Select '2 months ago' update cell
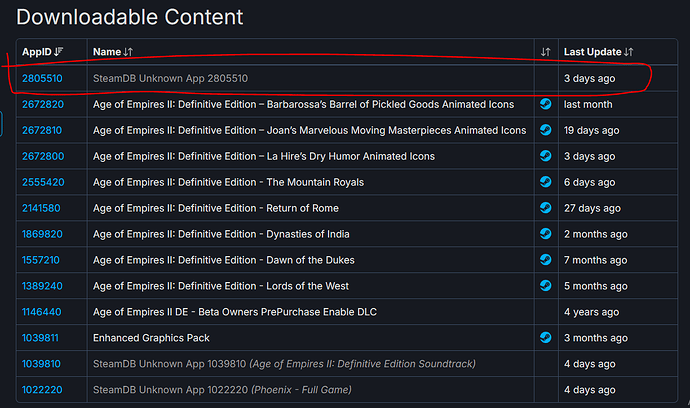This screenshot has height=408, width=690. tap(595, 234)
